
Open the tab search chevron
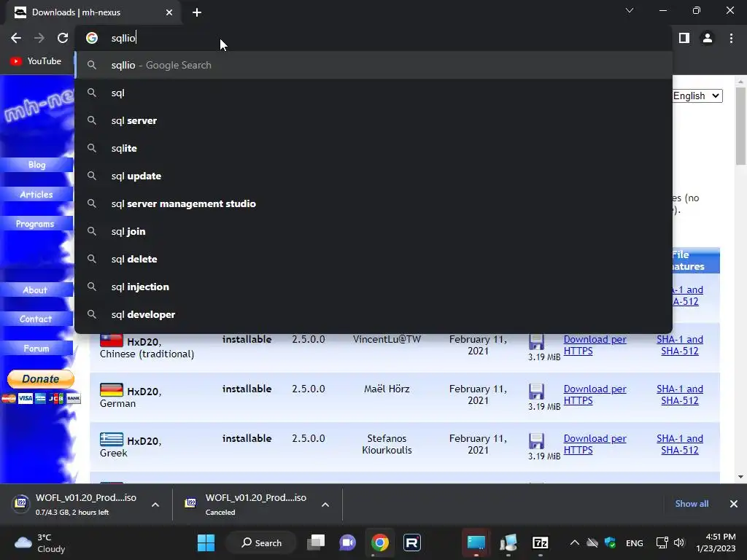point(630,10)
